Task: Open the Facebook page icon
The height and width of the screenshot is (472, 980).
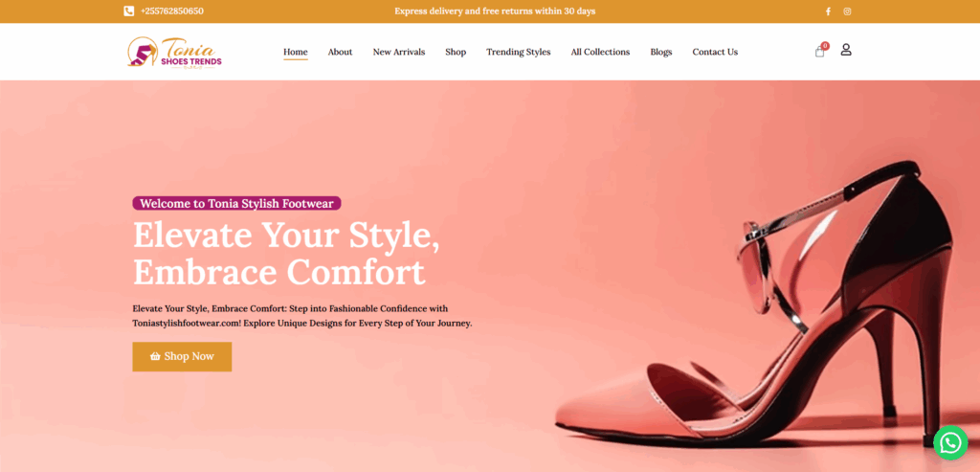Action: 828,11
